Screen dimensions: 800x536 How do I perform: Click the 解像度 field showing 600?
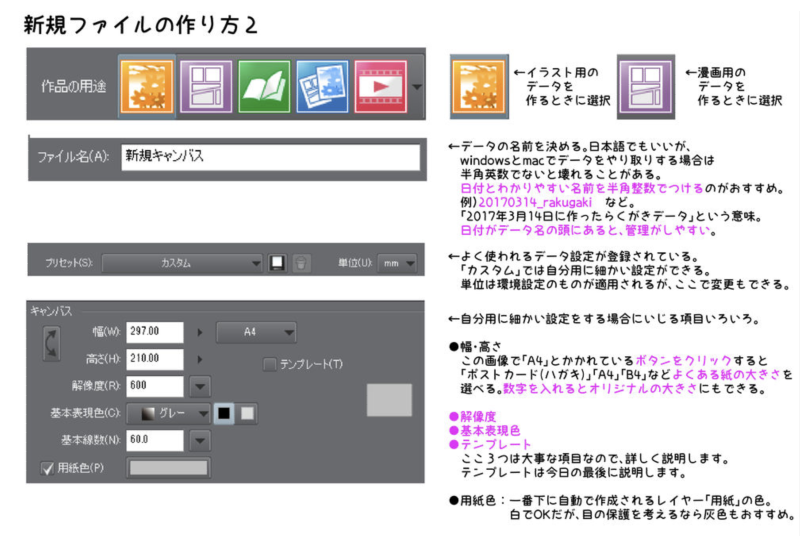click(155, 386)
